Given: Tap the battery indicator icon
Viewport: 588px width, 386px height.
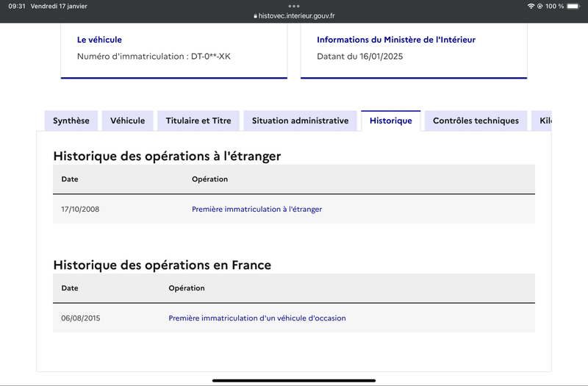Looking at the screenshot, I should (x=573, y=6).
